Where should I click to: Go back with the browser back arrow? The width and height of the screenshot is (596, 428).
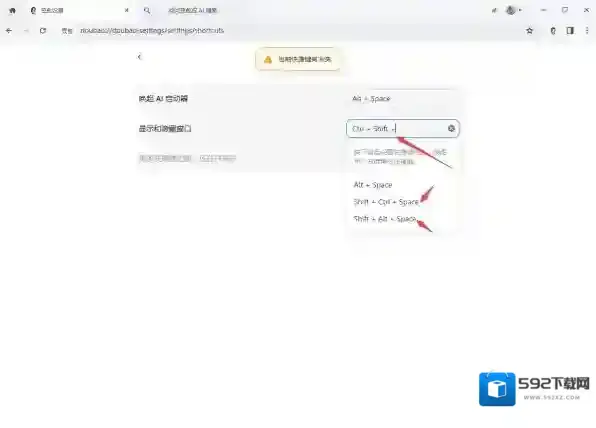pos(9,30)
